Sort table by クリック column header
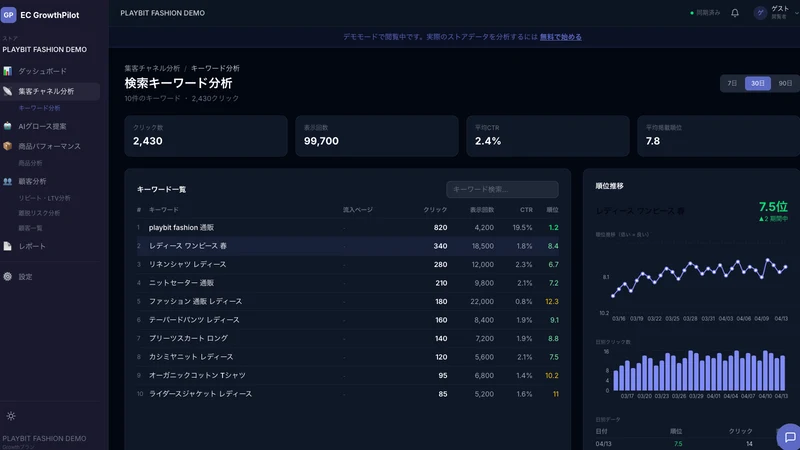This screenshot has height=450, width=800. point(435,210)
